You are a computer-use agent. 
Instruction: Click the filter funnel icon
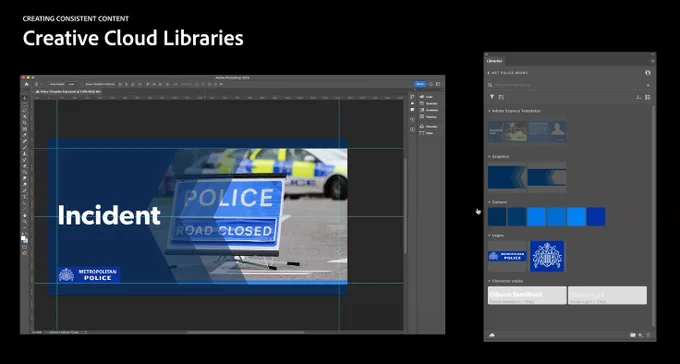click(492, 97)
